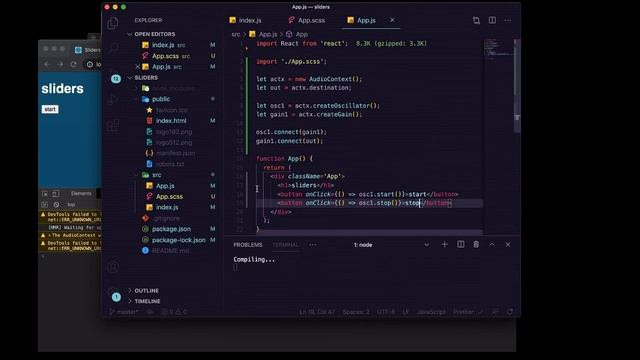The width and height of the screenshot is (640, 360).
Task: Open App.js under src folder
Action: [x=165, y=186]
